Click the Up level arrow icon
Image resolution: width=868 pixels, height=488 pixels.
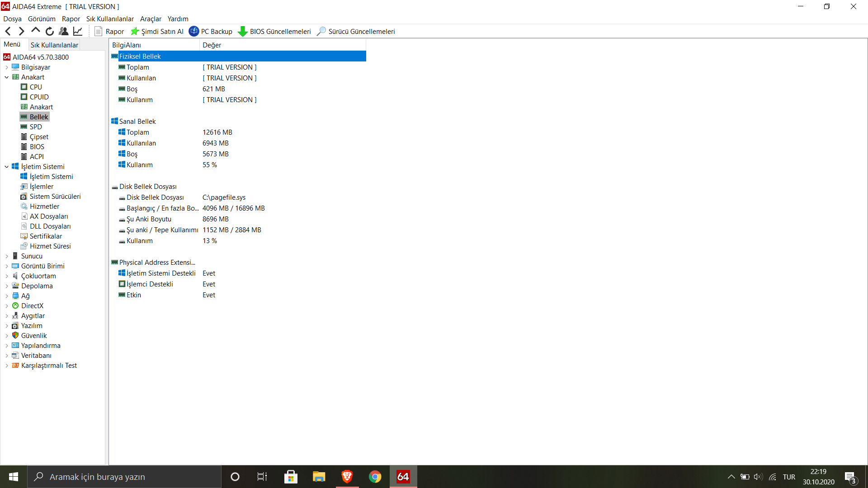pos(36,31)
